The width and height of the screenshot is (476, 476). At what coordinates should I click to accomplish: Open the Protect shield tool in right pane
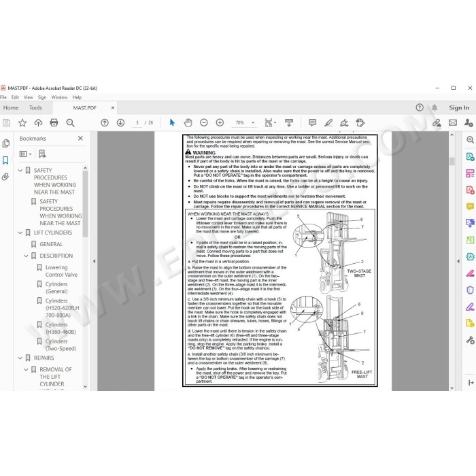(470, 290)
